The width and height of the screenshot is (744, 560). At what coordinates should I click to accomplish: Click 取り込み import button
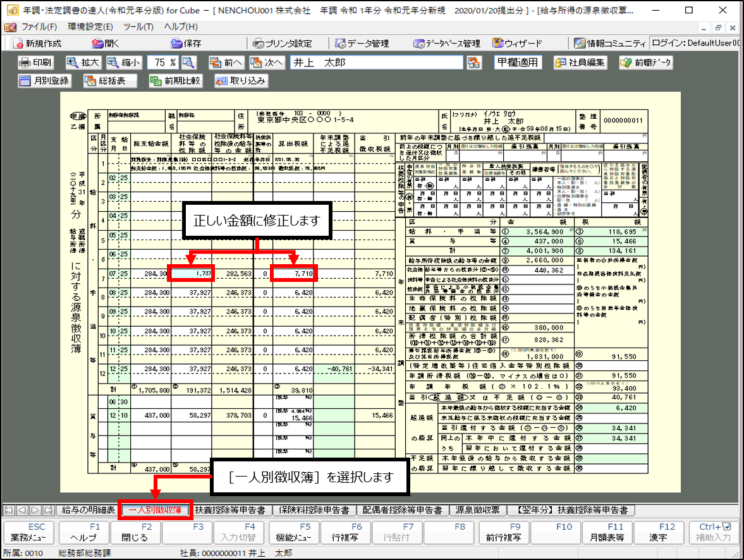click(x=240, y=81)
